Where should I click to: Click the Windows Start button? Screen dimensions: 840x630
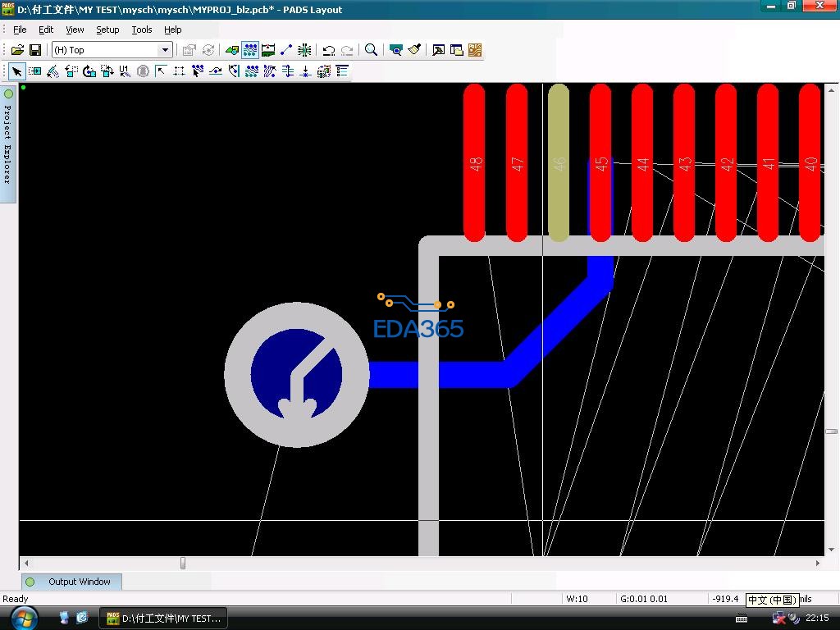pyautogui.click(x=23, y=618)
